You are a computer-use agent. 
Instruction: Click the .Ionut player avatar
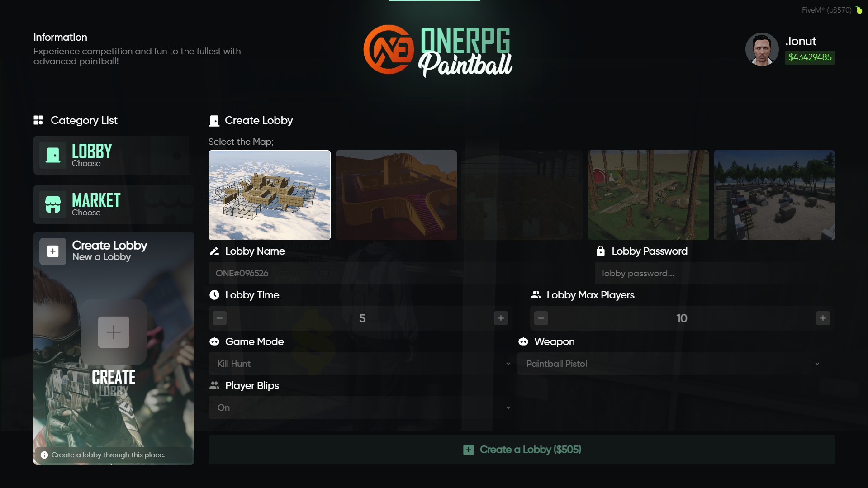[762, 49]
